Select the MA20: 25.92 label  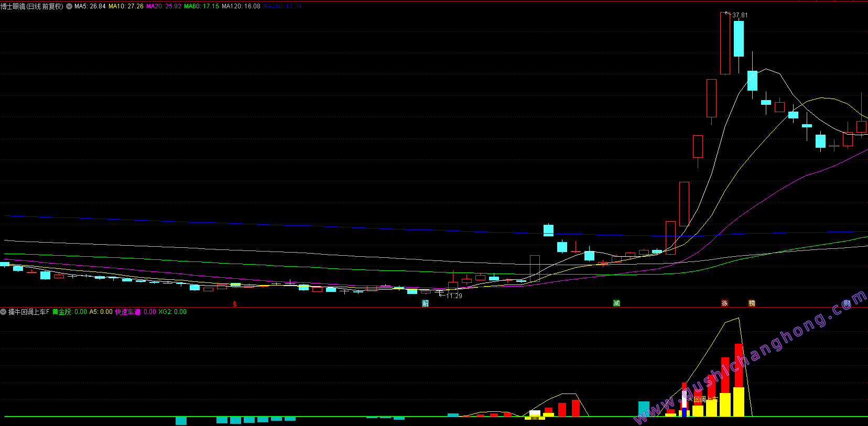point(164,6)
